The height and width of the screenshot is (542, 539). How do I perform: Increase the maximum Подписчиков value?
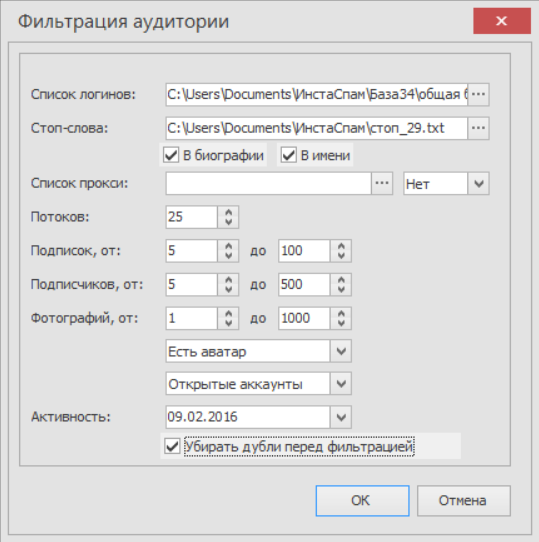341,280
